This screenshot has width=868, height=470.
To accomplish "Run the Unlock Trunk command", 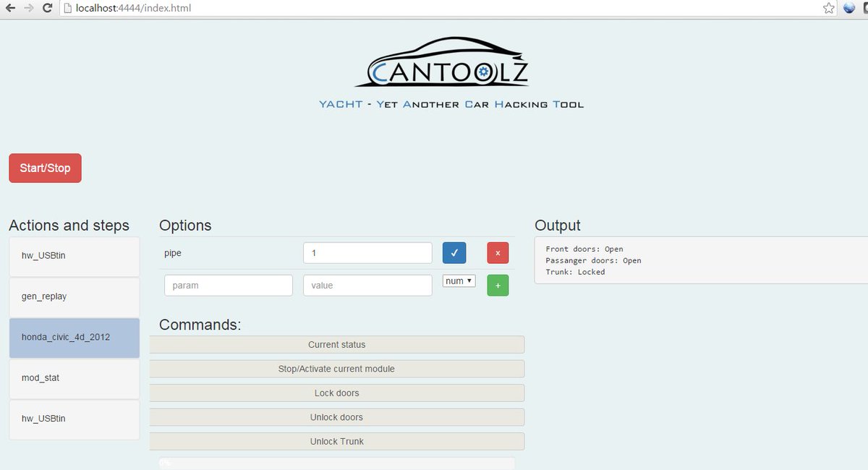I will [x=337, y=442].
